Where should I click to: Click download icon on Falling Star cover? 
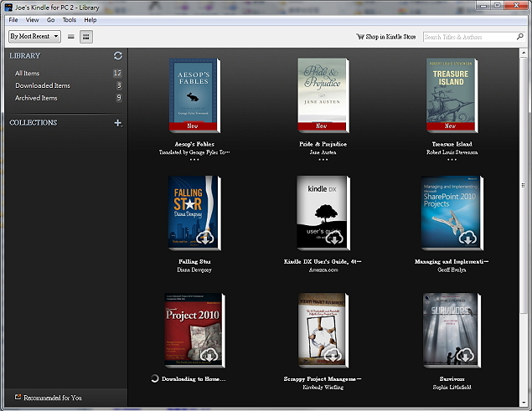tap(205, 238)
